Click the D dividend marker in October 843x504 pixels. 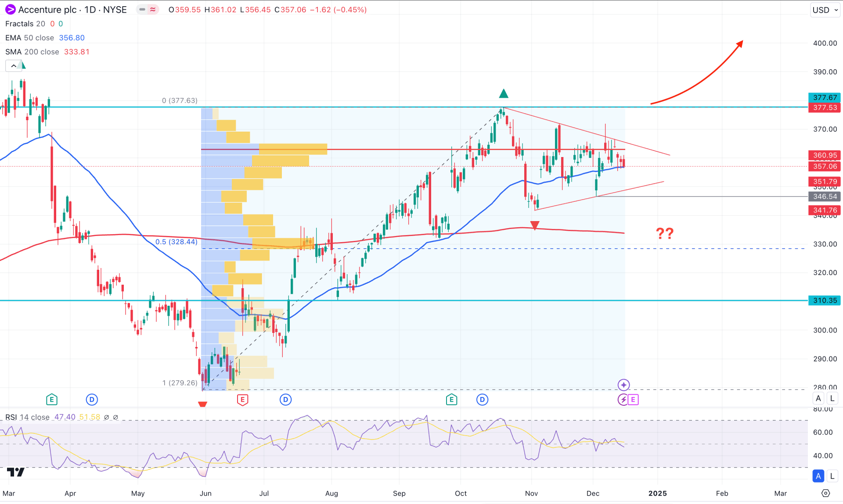pyautogui.click(x=482, y=400)
